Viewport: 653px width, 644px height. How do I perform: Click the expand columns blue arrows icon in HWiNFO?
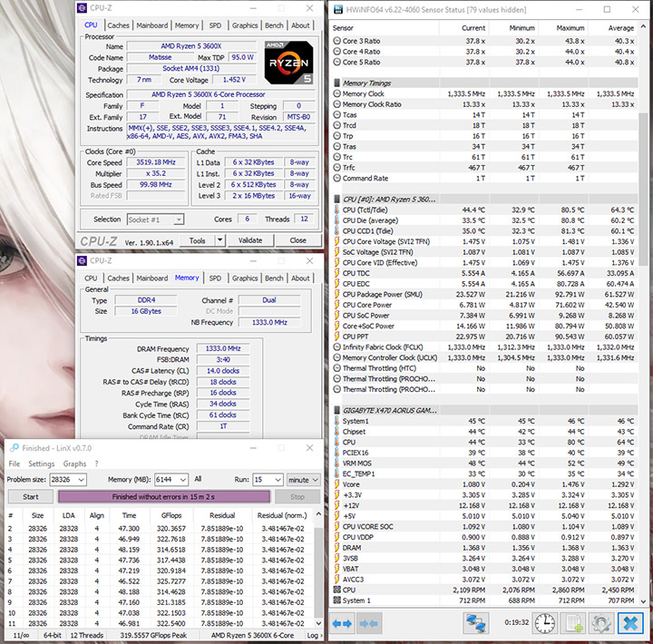tap(342, 624)
